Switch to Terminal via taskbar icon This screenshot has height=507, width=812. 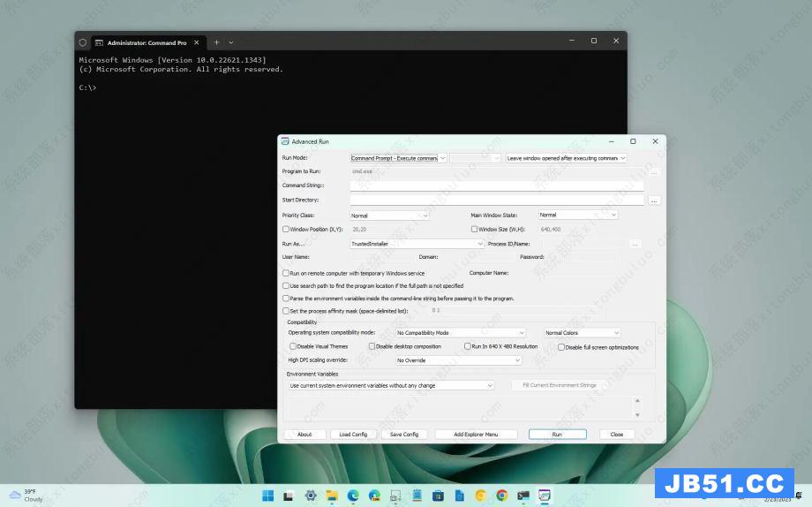pyautogui.click(x=523, y=496)
